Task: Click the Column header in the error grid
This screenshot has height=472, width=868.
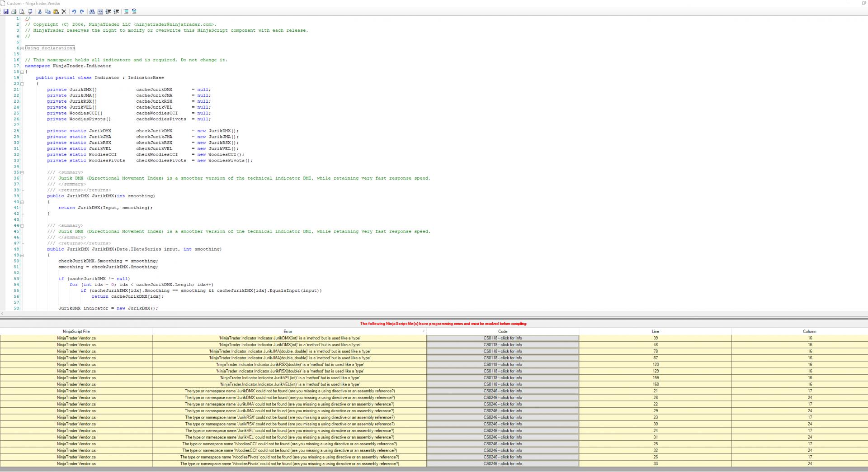Action: tap(800, 331)
